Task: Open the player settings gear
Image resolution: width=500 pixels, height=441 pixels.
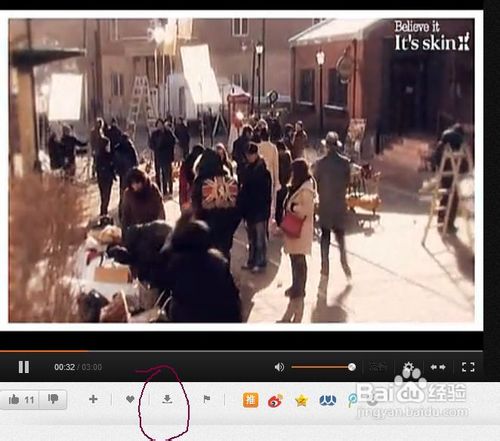Action: pos(408,367)
